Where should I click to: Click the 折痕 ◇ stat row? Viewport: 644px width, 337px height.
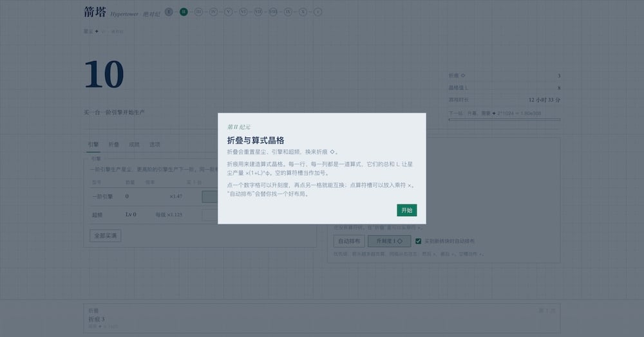pyautogui.click(x=504, y=75)
